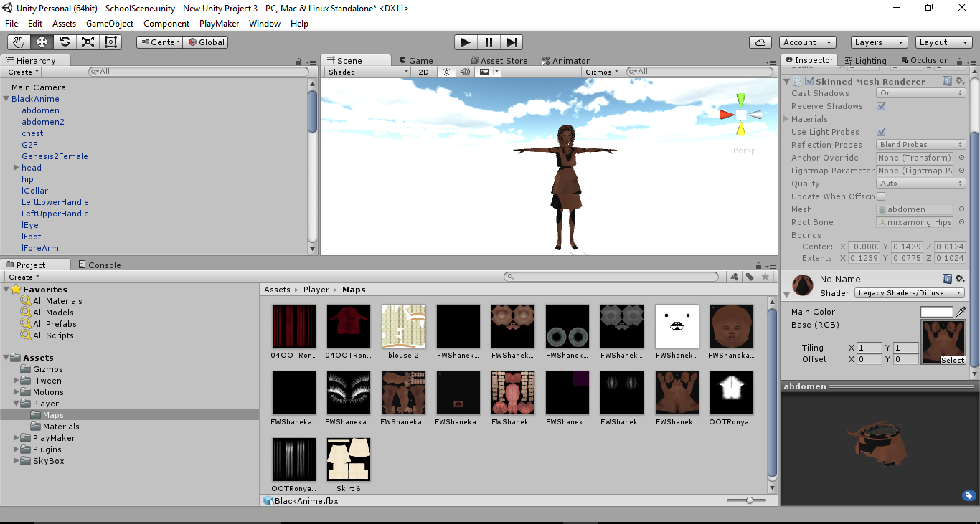Click asset label tag in preview
The height and width of the screenshot is (524, 980).
coord(968,495)
